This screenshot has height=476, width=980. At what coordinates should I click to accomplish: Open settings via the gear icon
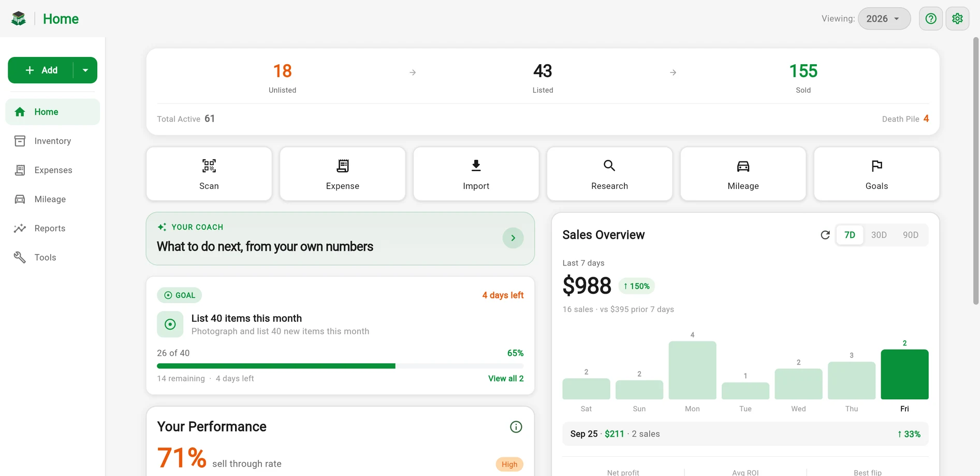(x=957, y=19)
